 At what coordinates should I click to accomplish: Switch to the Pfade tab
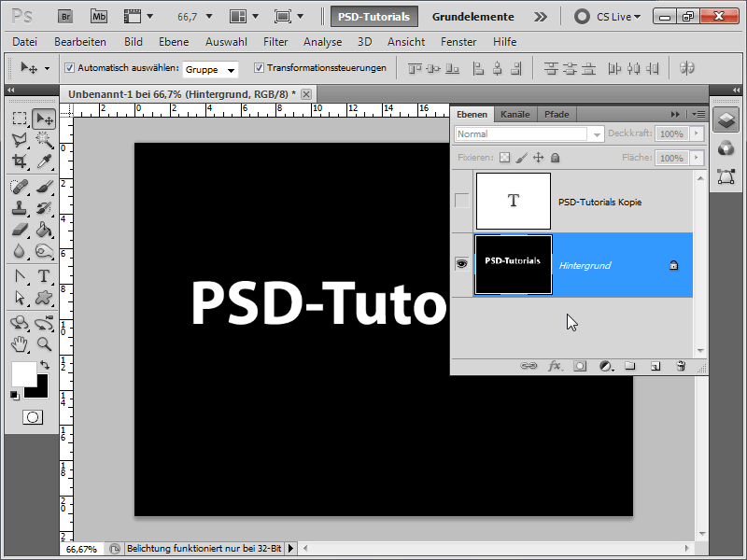(557, 114)
